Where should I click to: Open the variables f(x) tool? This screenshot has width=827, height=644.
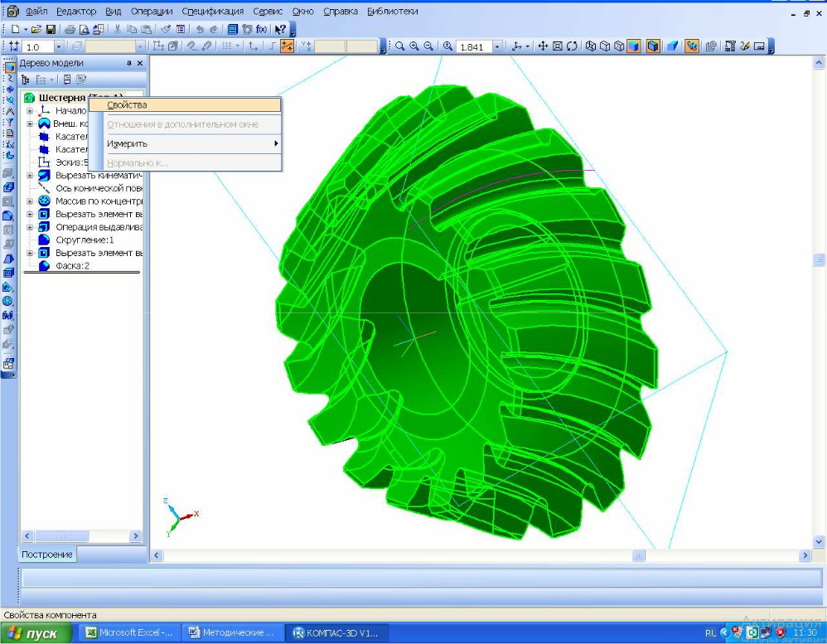[261, 29]
